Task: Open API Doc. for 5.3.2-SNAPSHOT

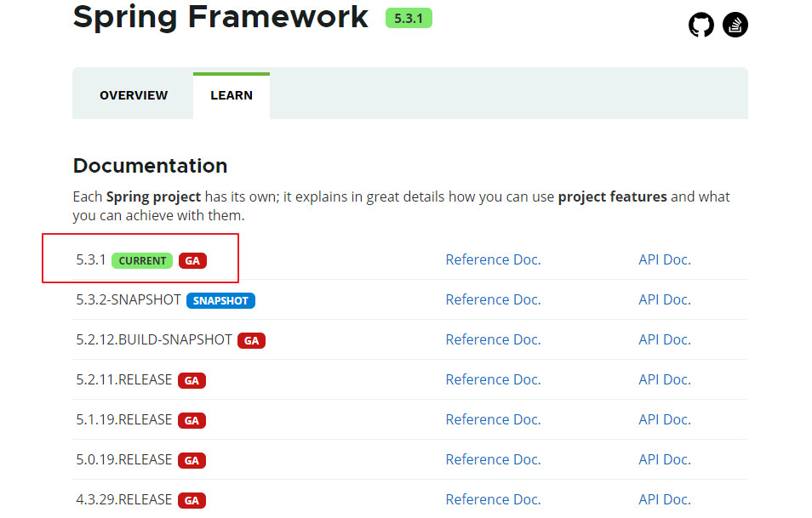Action: (x=665, y=299)
